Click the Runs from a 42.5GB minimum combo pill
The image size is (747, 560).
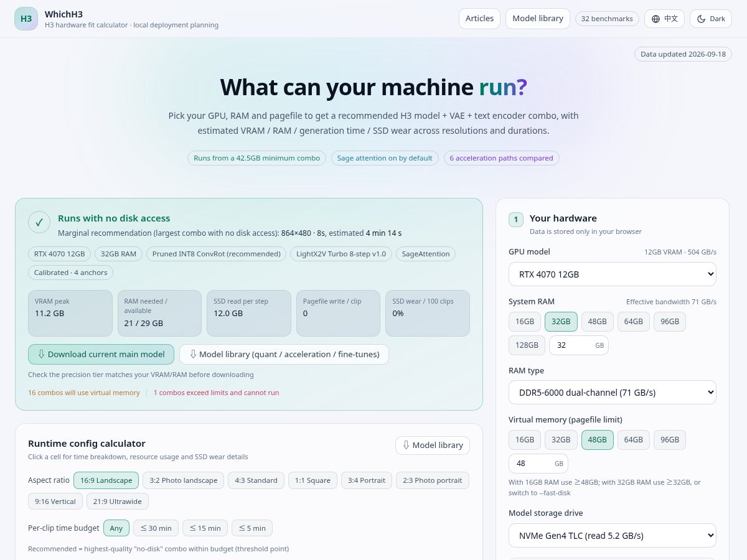(256, 158)
